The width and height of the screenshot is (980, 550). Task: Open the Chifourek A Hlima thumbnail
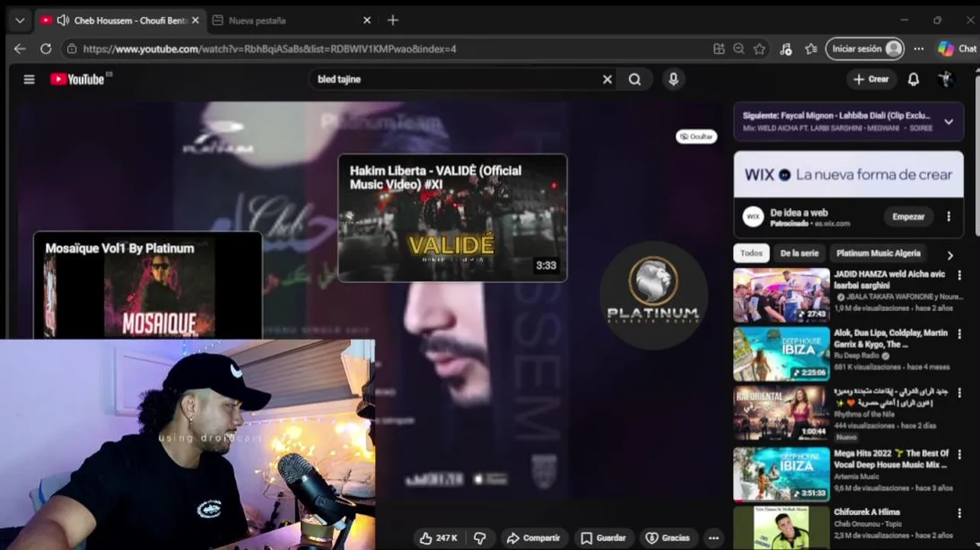tap(782, 527)
